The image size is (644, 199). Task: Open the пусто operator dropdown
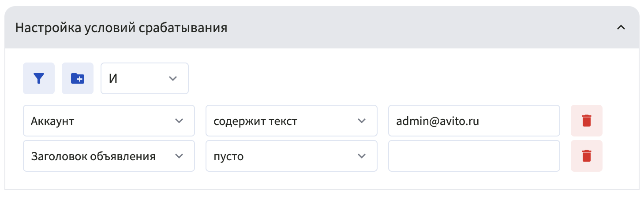point(291,156)
